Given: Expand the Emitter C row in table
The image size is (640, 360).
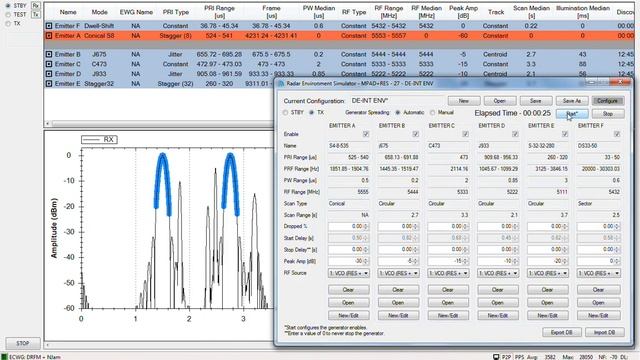Looking at the screenshot, I should coord(49,64).
